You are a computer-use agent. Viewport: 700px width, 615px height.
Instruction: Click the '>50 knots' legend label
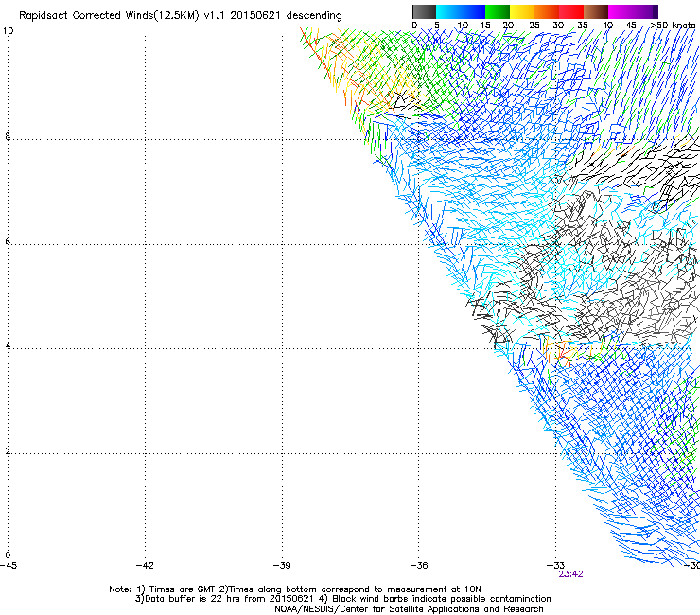click(673, 26)
